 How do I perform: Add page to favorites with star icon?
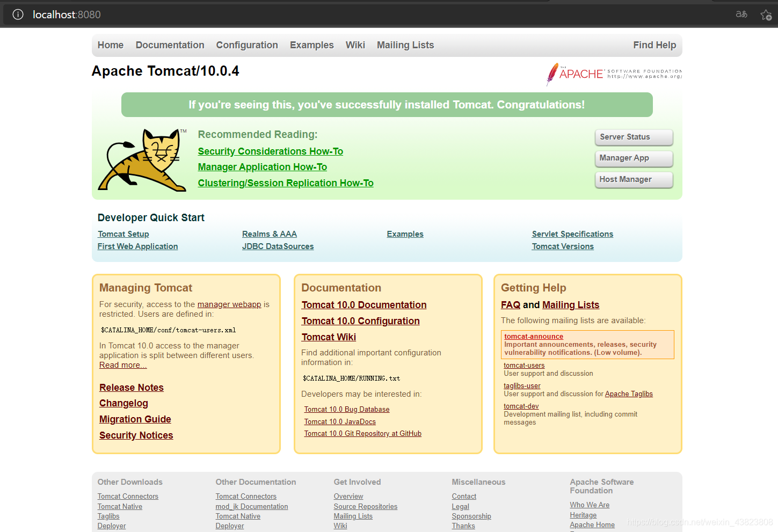pos(766,14)
